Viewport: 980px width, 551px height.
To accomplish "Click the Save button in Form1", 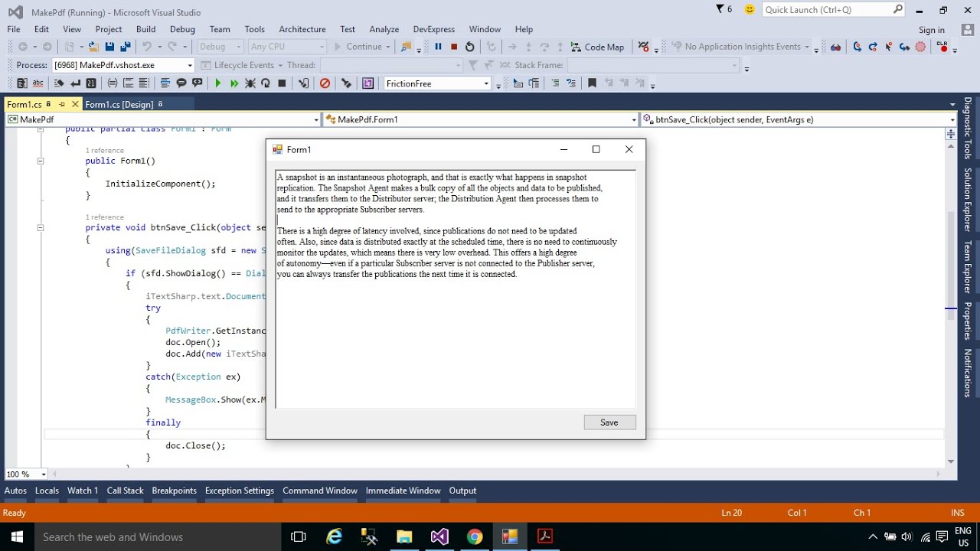I will coord(609,422).
